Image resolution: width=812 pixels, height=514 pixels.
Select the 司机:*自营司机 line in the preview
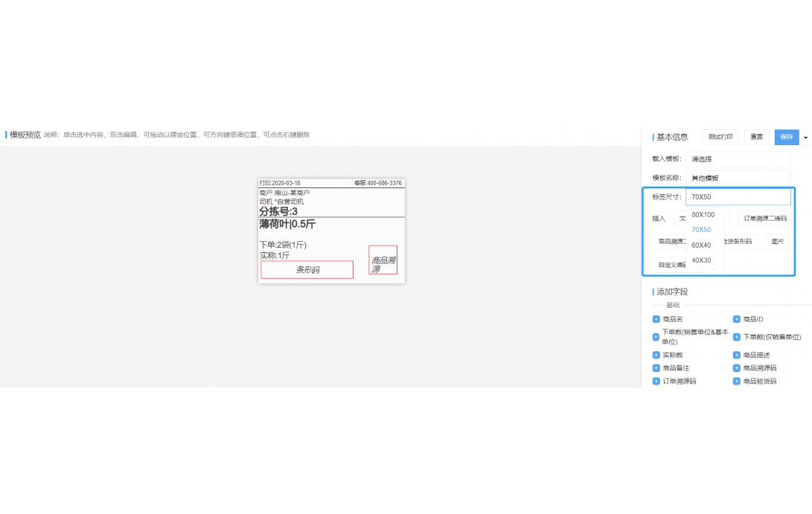[281, 202]
